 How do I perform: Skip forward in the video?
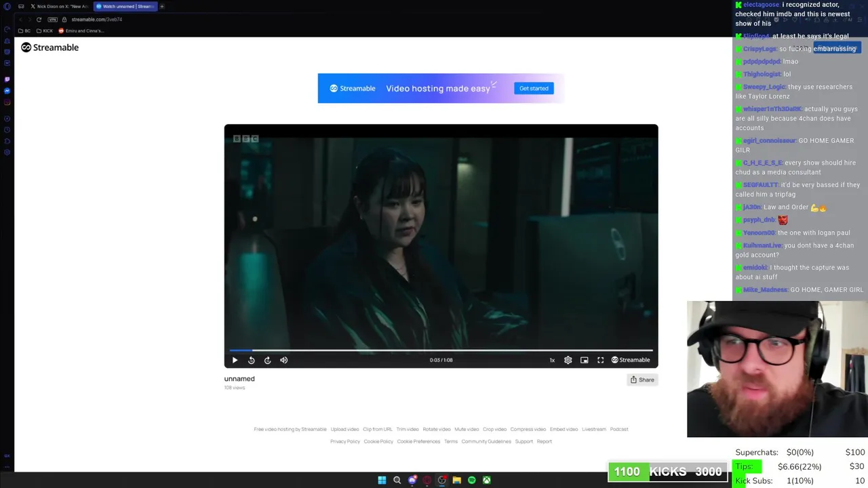pos(267,360)
